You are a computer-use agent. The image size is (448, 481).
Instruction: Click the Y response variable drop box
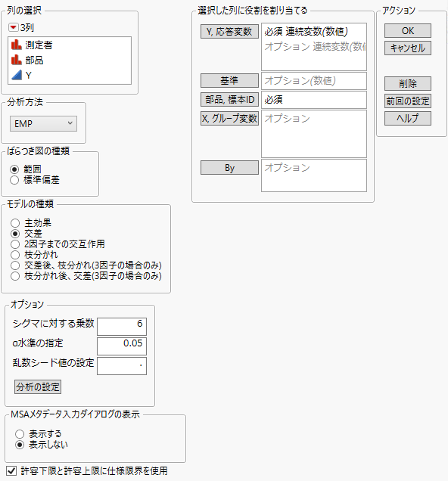pos(314,47)
